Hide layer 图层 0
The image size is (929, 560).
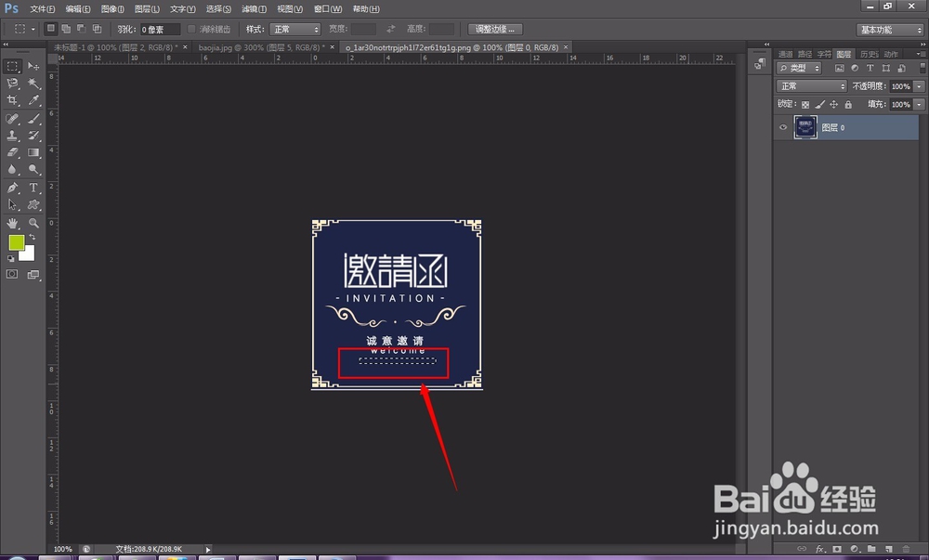coord(782,127)
